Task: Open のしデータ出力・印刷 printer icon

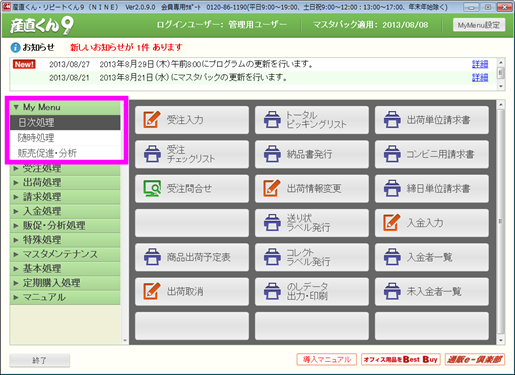Action: pyautogui.click(x=272, y=291)
